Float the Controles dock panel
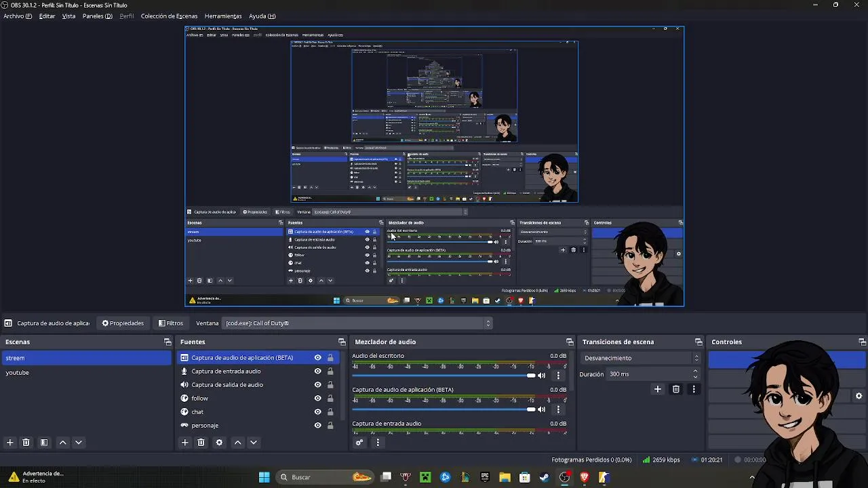This screenshot has height=488, width=868. [862, 342]
